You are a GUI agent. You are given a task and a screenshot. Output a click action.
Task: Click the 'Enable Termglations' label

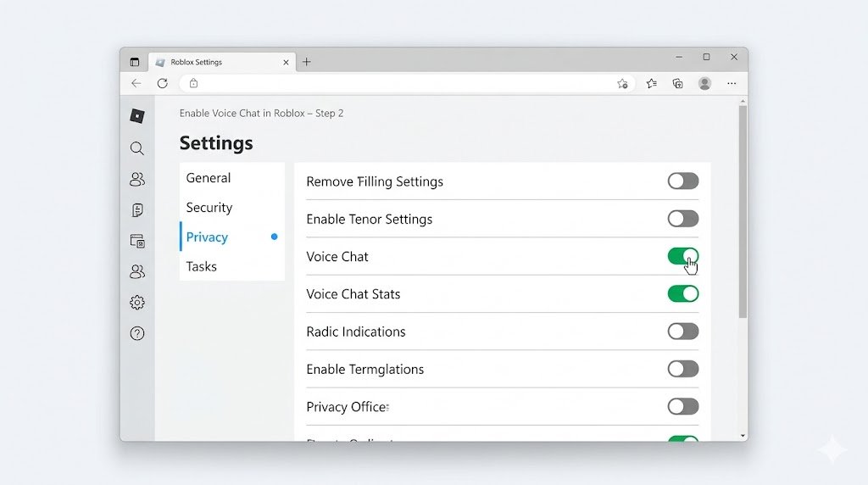(364, 370)
